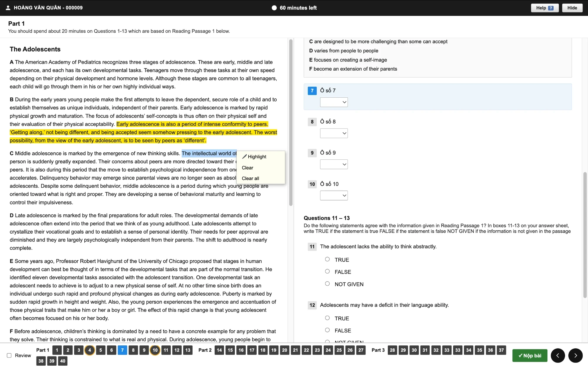Click the Hide button
Image resolution: width=588 pixels, height=368 pixels.
(x=572, y=8)
